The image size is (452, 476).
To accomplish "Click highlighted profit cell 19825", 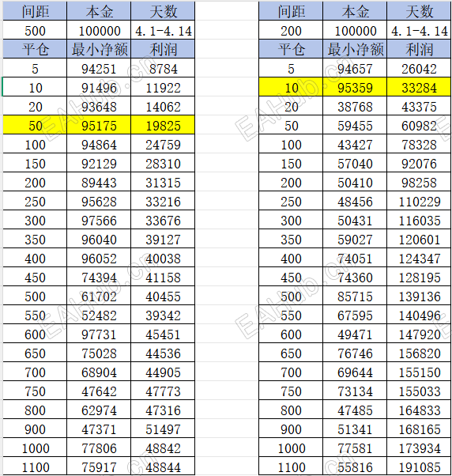I will pyautogui.click(x=163, y=125).
